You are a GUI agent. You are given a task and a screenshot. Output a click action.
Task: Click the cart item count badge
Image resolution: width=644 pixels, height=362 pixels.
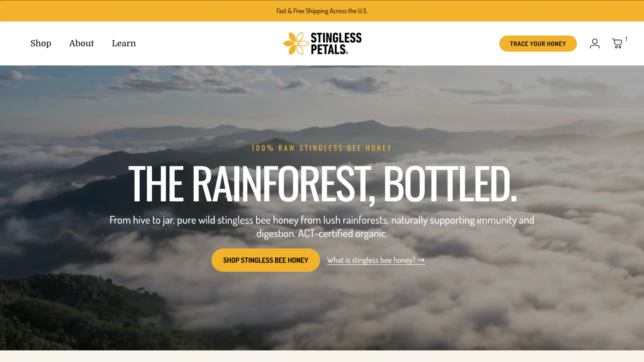click(626, 39)
